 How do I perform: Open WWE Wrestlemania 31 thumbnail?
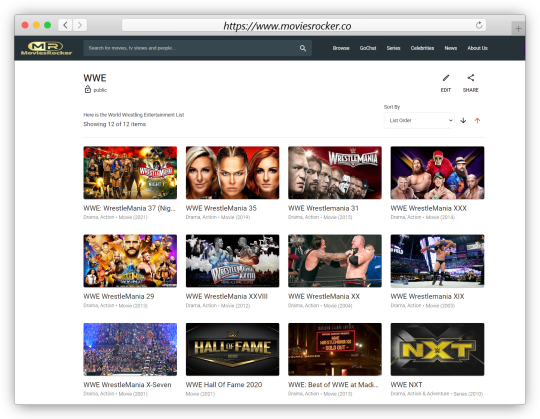tap(335, 173)
